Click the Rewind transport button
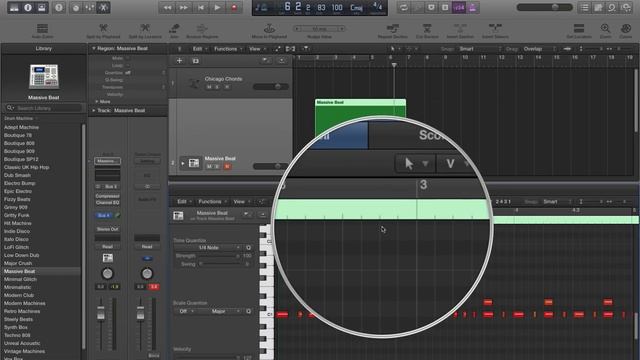Screen dimensions: 640x360 click(x=167, y=7)
